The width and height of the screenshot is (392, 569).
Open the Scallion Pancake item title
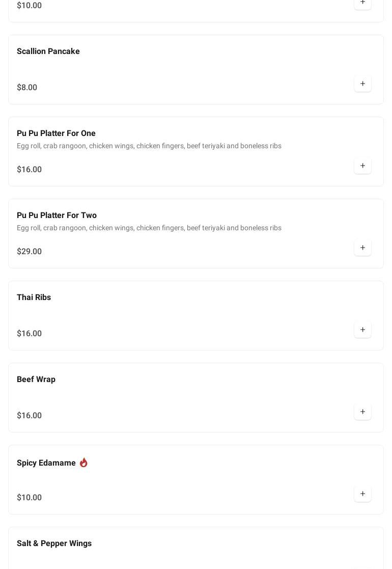(x=48, y=51)
